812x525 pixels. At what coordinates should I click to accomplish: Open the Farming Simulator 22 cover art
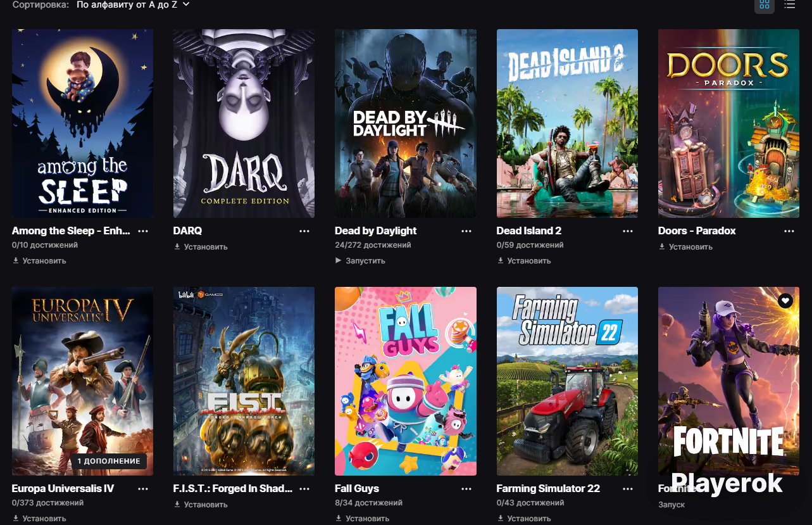click(567, 381)
